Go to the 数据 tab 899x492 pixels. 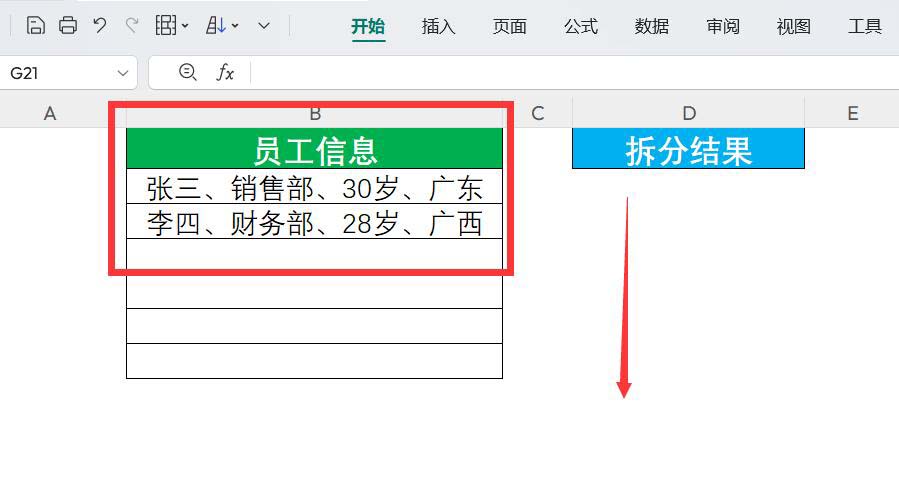click(651, 27)
